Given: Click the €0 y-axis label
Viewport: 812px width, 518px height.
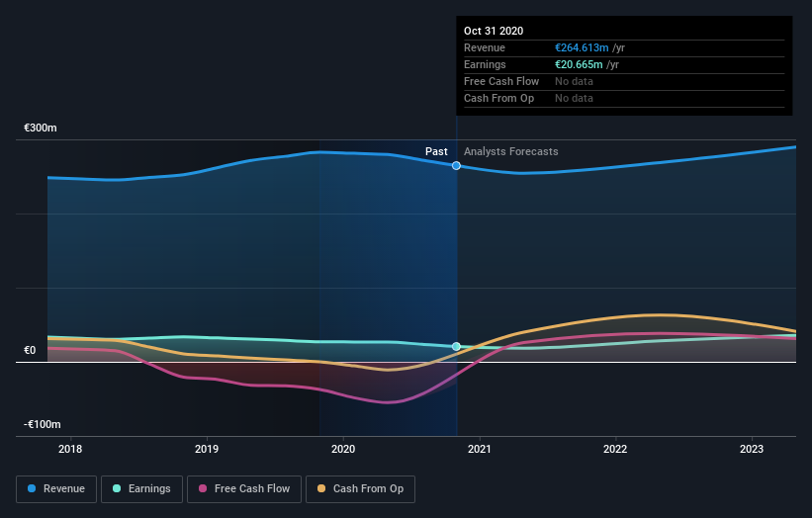Looking at the screenshot, I should tap(30, 350).
